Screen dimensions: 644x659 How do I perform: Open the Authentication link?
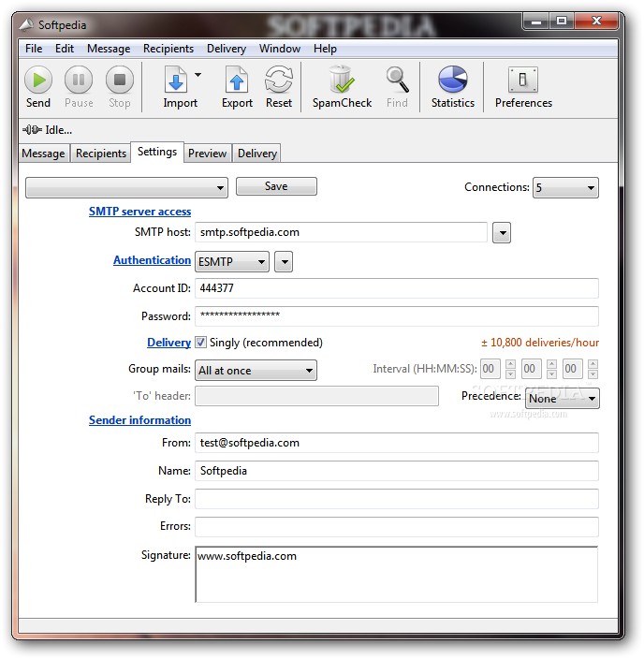tap(152, 260)
